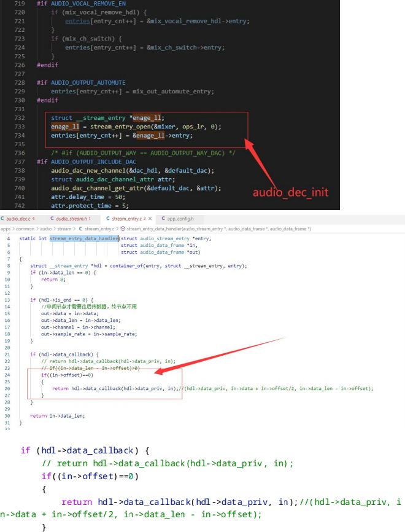
Task: Click 'out->channel = in->channel;' on line 17
Action: [78, 327]
